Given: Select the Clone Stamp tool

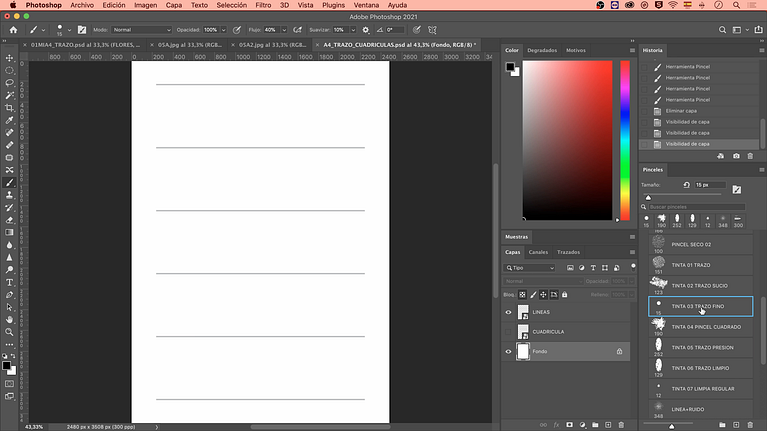Looking at the screenshot, I should [x=9, y=195].
